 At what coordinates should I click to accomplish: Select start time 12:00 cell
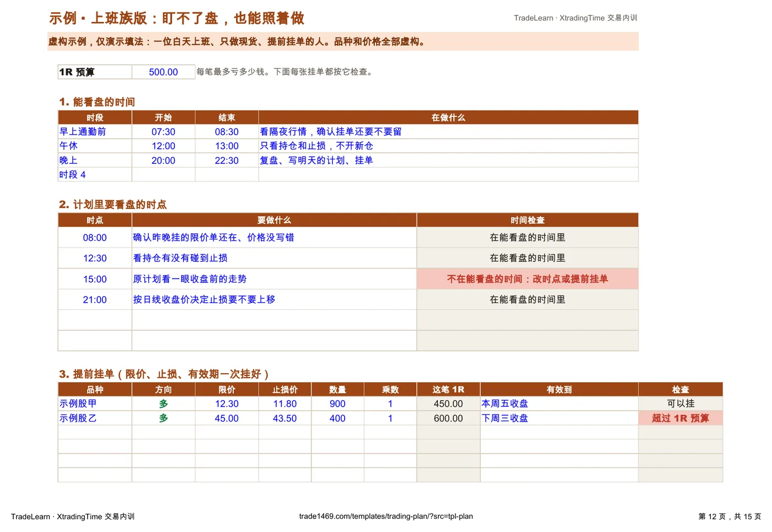pos(163,146)
